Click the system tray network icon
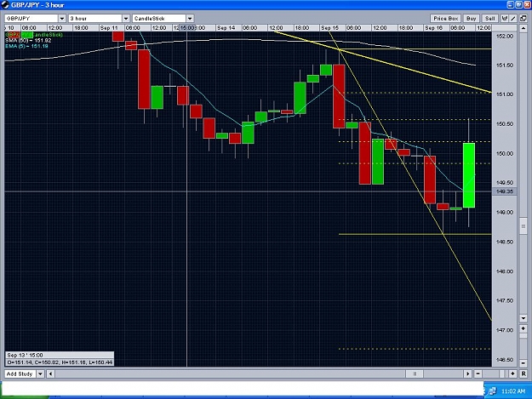The height and width of the screenshot is (399, 532). click(x=493, y=391)
